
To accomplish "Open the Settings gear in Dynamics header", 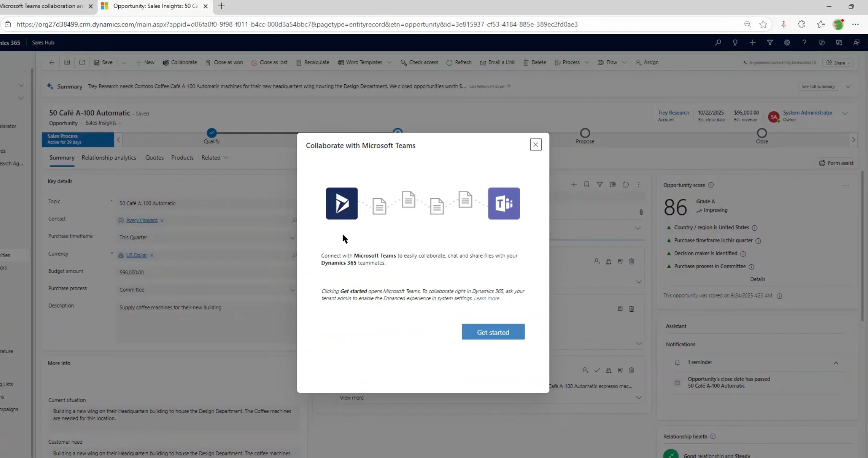I will click(787, 42).
